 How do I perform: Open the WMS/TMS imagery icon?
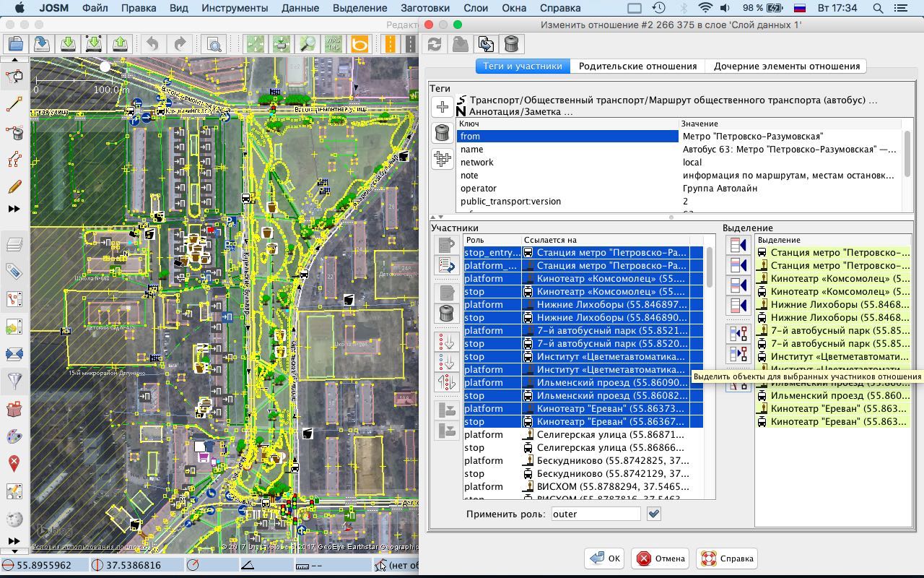coord(334,44)
